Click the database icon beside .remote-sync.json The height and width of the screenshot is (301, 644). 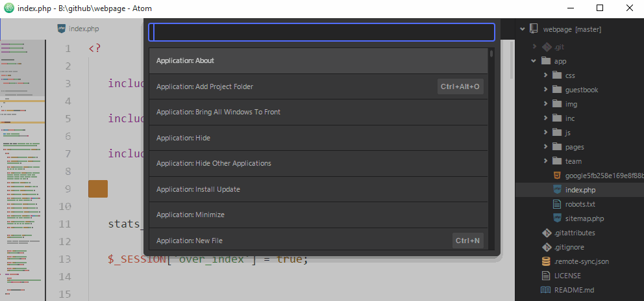click(x=546, y=261)
